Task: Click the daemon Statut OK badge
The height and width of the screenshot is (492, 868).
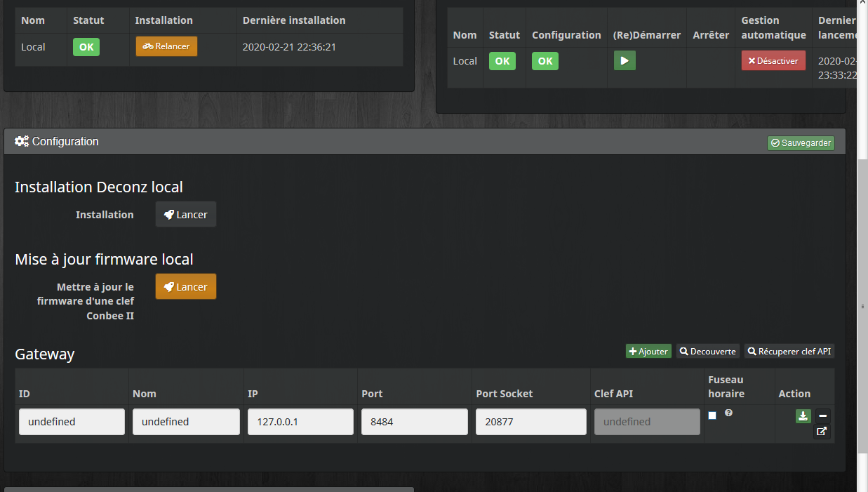Action: tap(502, 61)
